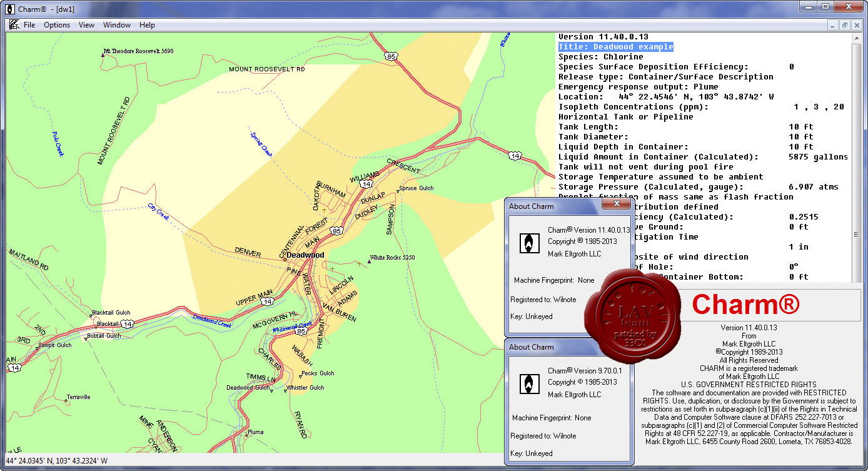This screenshot has width=868, height=471.
Task: Open the File menu
Action: 29,25
